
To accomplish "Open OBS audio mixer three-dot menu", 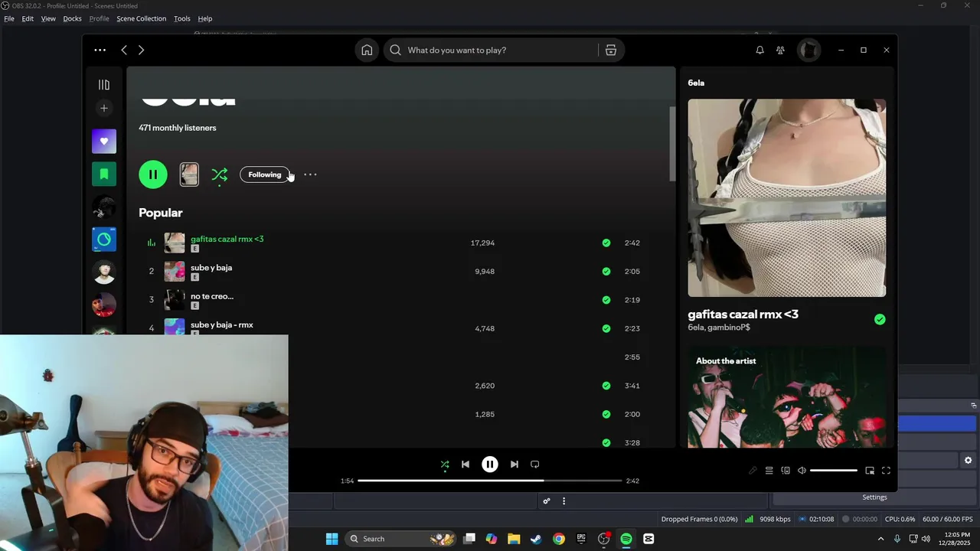I will click(x=564, y=501).
